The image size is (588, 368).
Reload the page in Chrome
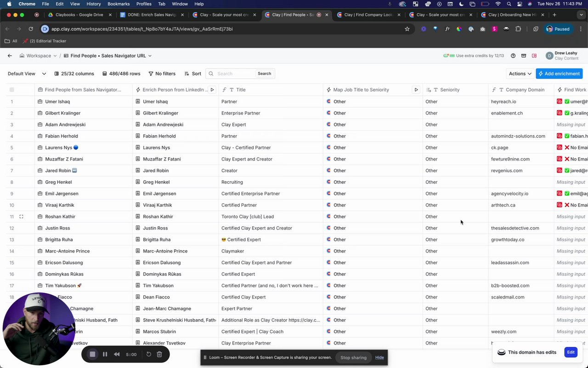pos(31,29)
